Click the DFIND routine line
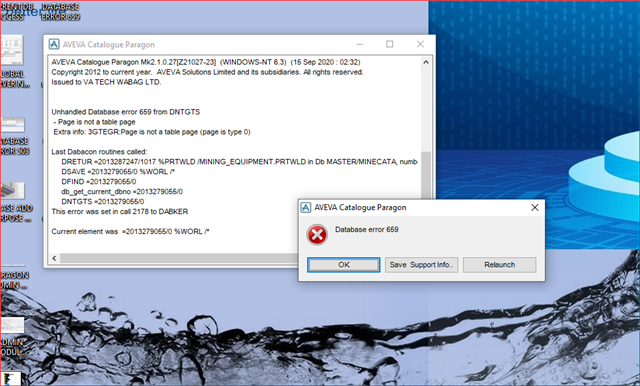This screenshot has height=386, width=640. coord(99,182)
